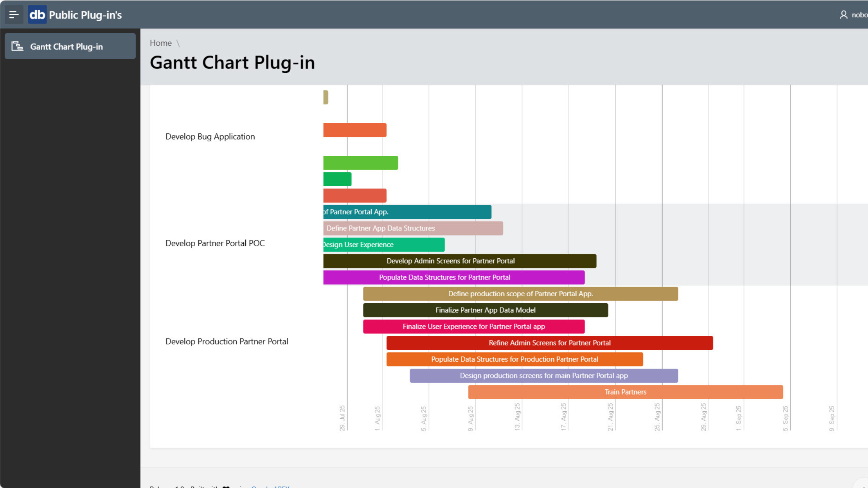Click Develop Bug Application row label
Screen dimensions: 868x488
210,136
